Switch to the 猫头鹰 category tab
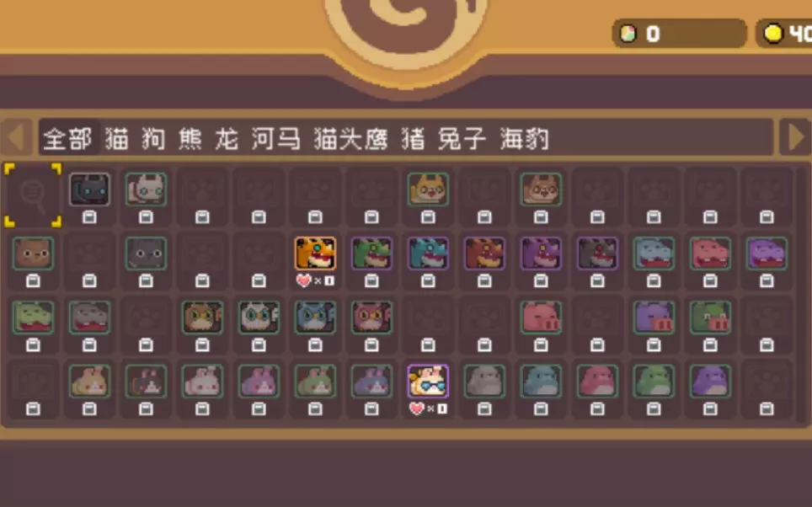The height and width of the screenshot is (507, 812). click(350, 139)
